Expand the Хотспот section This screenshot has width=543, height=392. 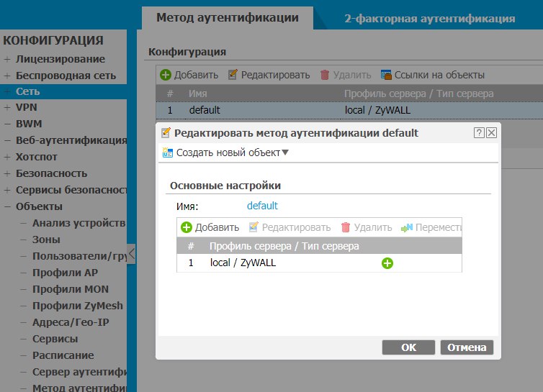(7, 157)
